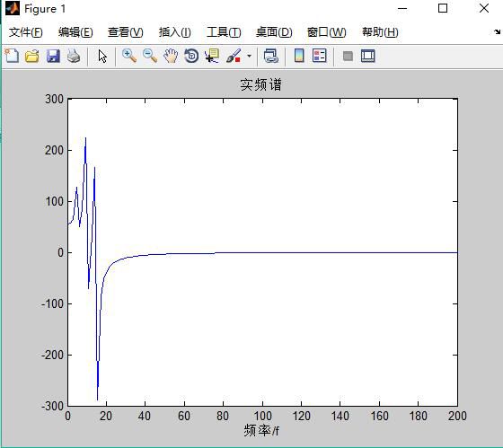Click the plot title 实频谱
The width and height of the screenshot is (503, 448).
(260, 85)
